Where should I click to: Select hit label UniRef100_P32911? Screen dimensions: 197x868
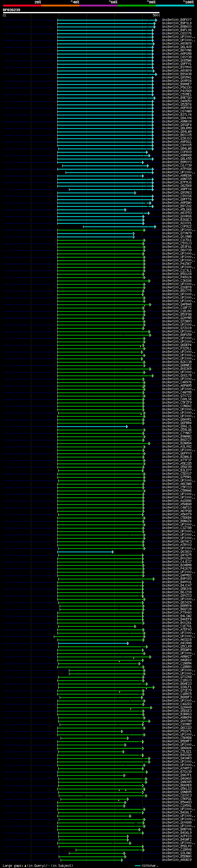[177, 349]
